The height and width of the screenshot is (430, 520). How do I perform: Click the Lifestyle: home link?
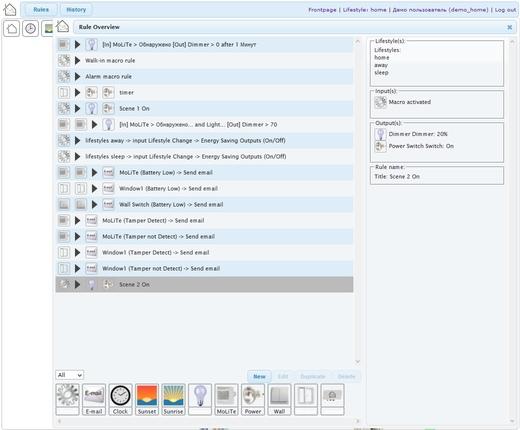pos(364,10)
